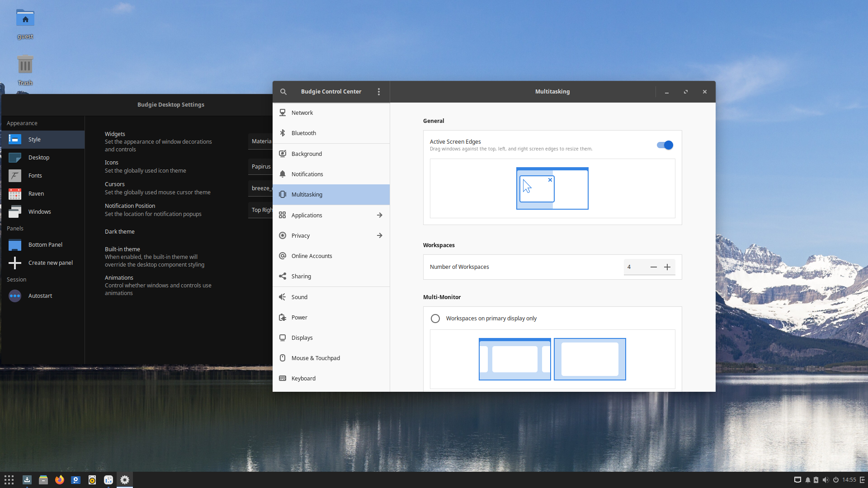Click the power icon in system tray
Viewport: 868px width, 488px height.
pyautogui.click(x=836, y=480)
